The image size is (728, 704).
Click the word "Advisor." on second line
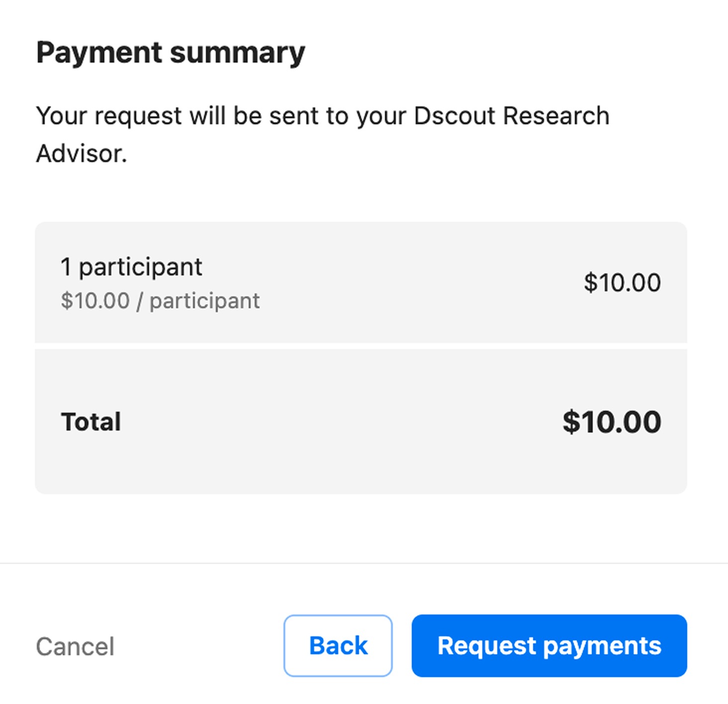tap(82, 154)
